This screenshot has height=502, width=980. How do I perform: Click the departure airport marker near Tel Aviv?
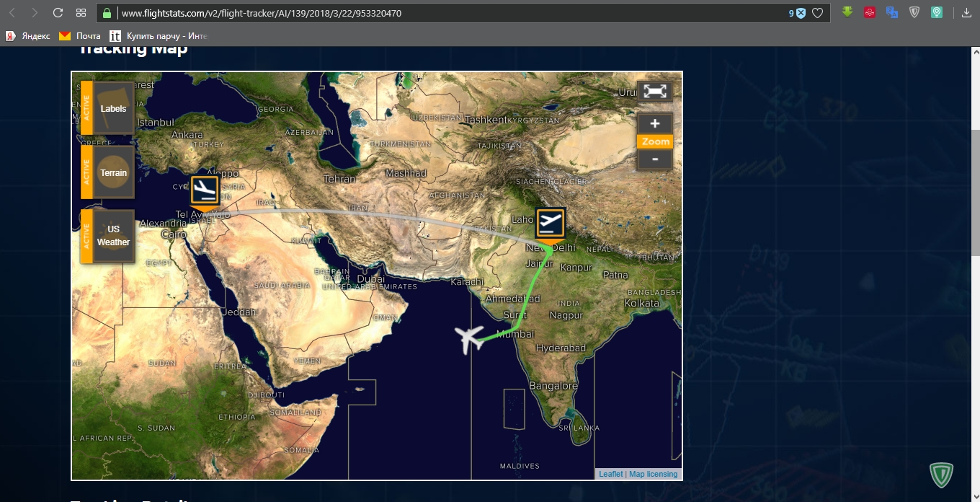click(x=205, y=190)
